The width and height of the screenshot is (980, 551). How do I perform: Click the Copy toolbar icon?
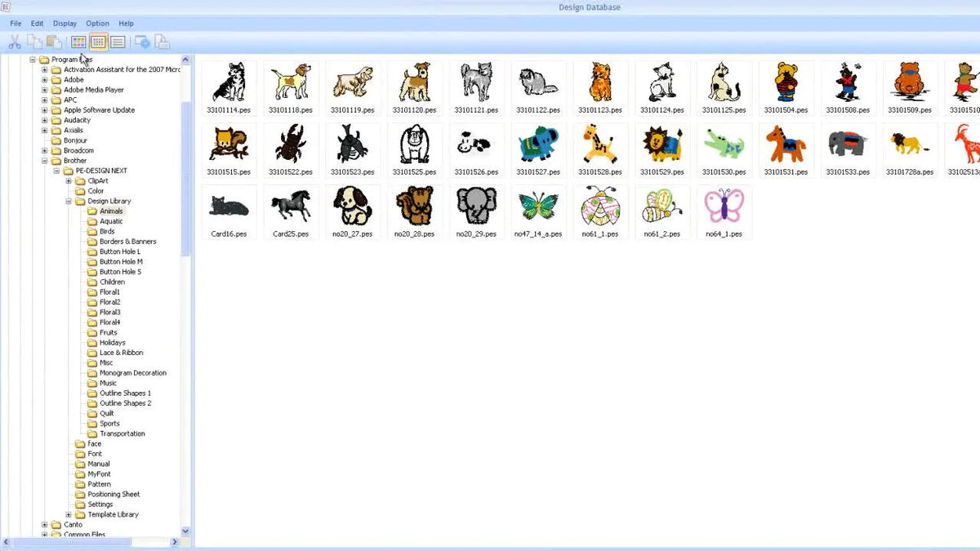[x=34, y=42]
